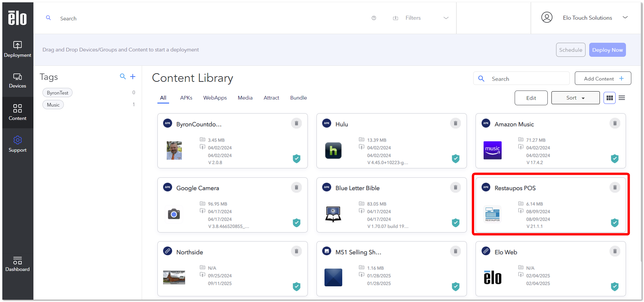Delete the ByronCountdo... content card
644x302 pixels.
click(296, 123)
